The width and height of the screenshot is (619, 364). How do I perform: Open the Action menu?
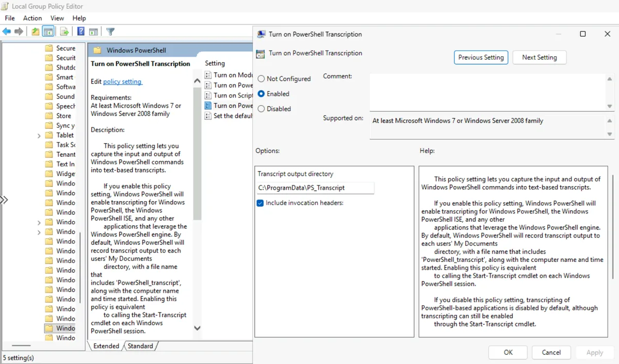[32, 18]
